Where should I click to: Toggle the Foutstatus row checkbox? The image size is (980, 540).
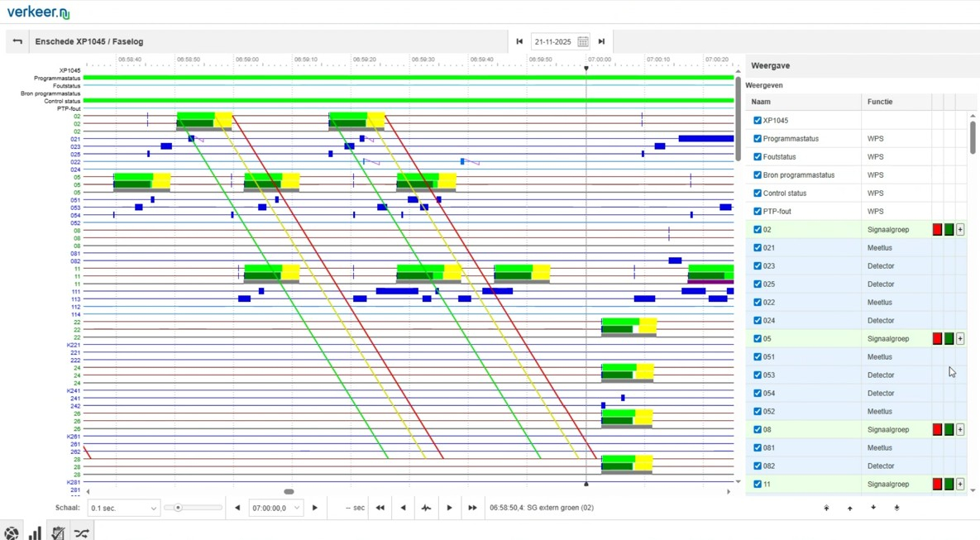point(757,157)
